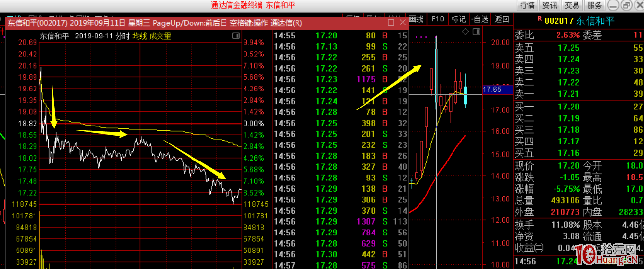The height and width of the screenshot is (269, 644).
Task: Click the trade row with volume 1307
Action: tap(341, 221)
